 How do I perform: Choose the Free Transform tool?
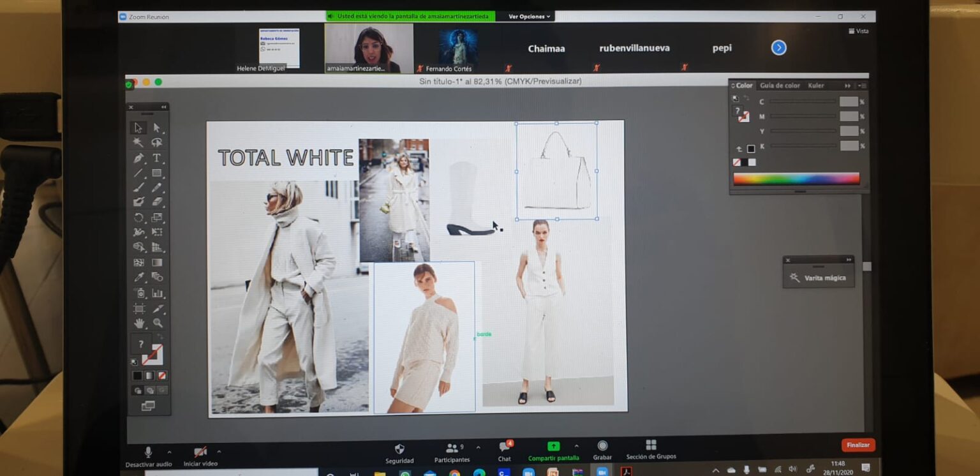[157, 232]
